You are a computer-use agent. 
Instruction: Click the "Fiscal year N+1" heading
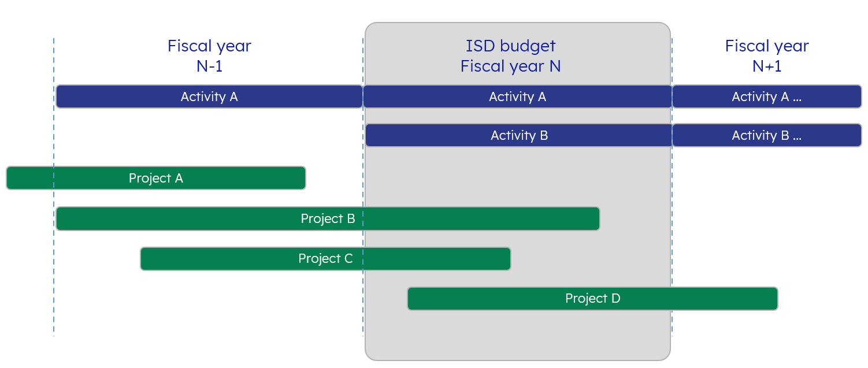(x=767, y=56)
